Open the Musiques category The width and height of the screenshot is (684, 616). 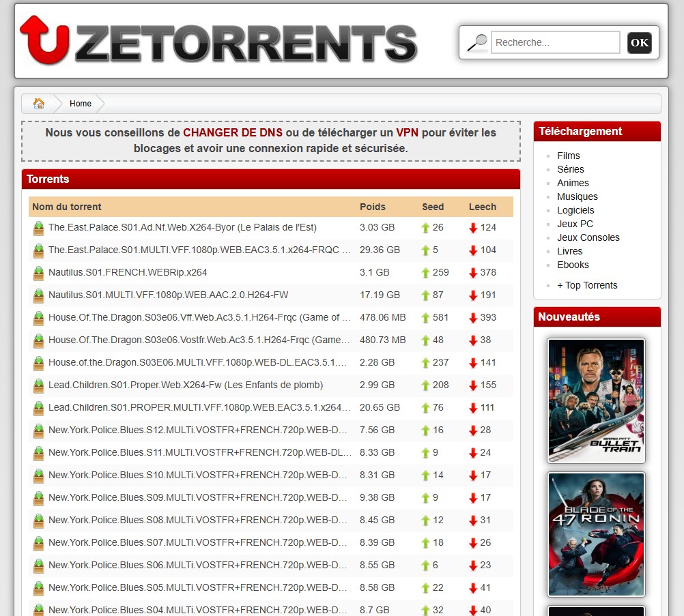click(x=577, y=196)
